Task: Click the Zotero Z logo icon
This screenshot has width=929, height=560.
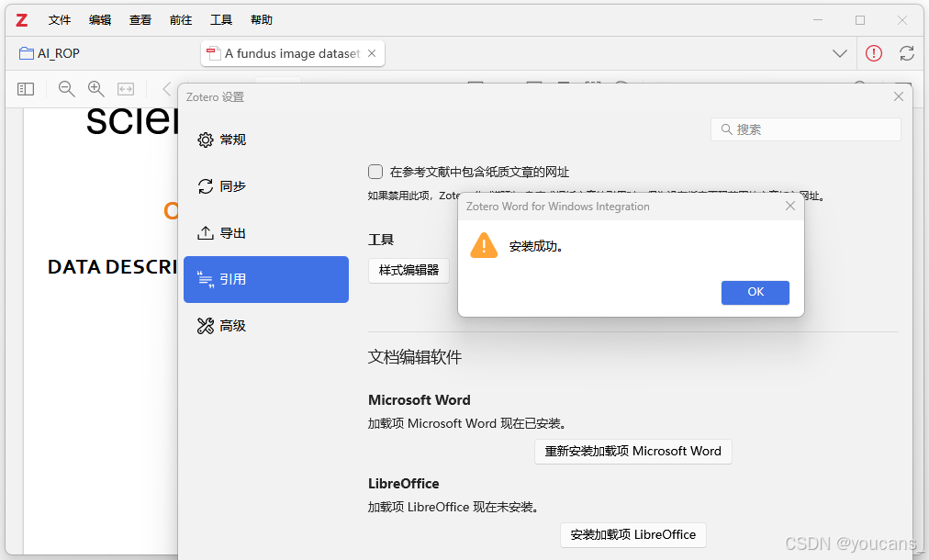Action: click(x=22, y=20)
